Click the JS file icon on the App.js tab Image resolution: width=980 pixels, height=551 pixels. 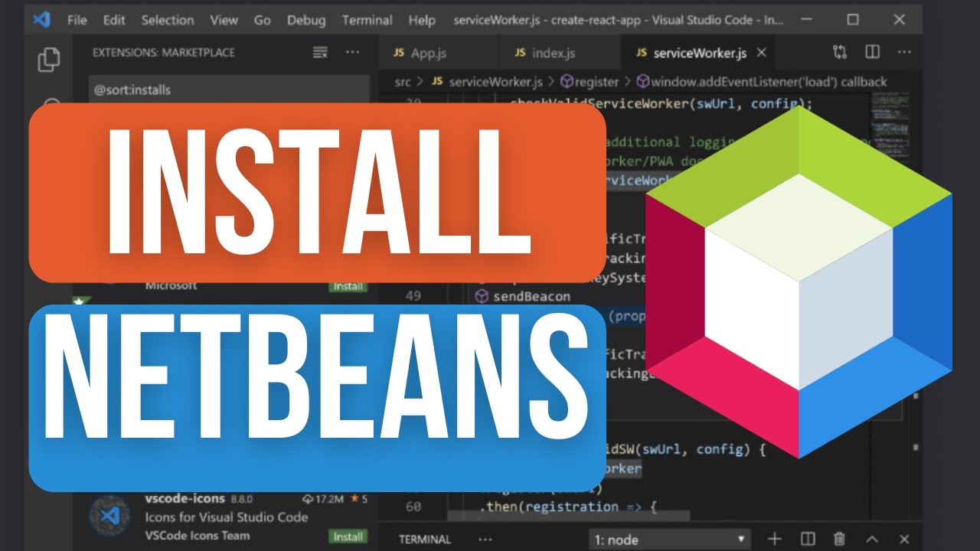coord(399,53)
